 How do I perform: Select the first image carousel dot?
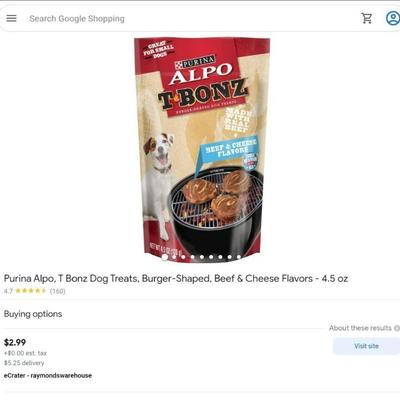[165, 257]
